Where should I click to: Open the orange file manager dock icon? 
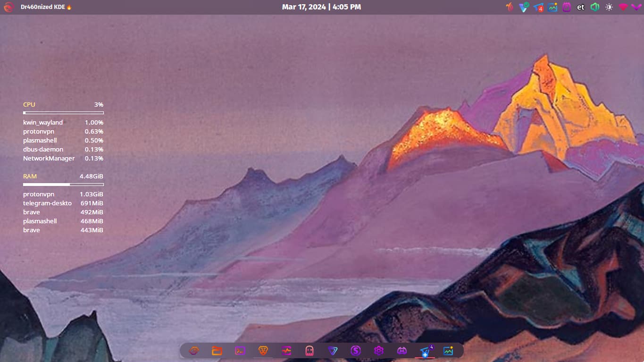click(217, 351)
